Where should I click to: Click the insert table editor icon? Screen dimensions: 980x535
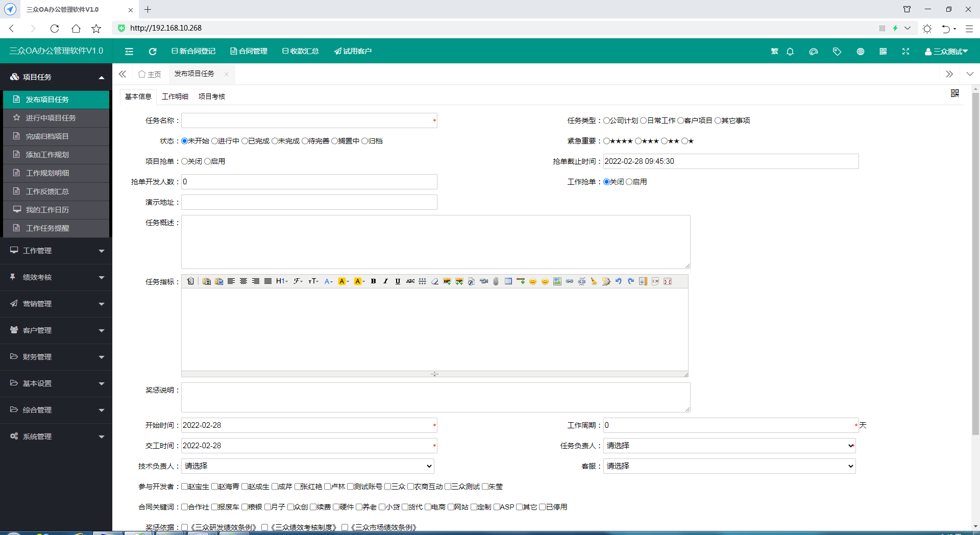coord(508,281)
